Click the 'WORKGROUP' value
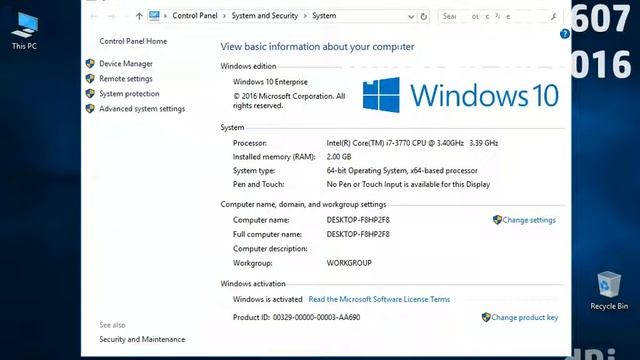The width and height of the screenshot is (640, 360). [x=349, y=263]
